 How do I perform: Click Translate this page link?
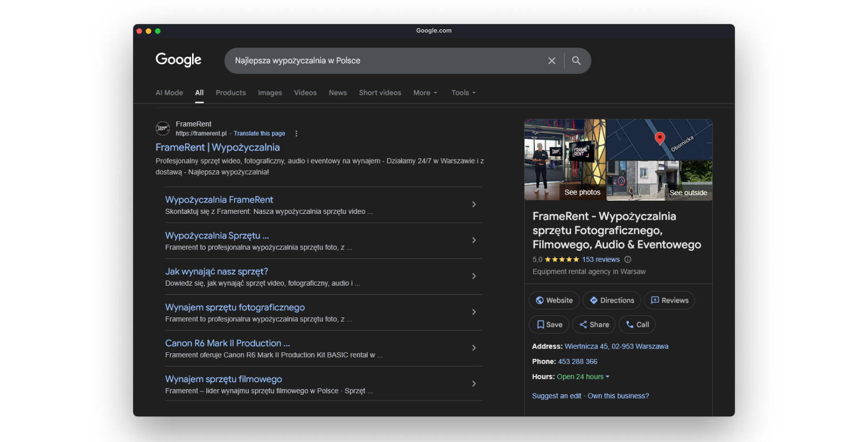[259, 134]
